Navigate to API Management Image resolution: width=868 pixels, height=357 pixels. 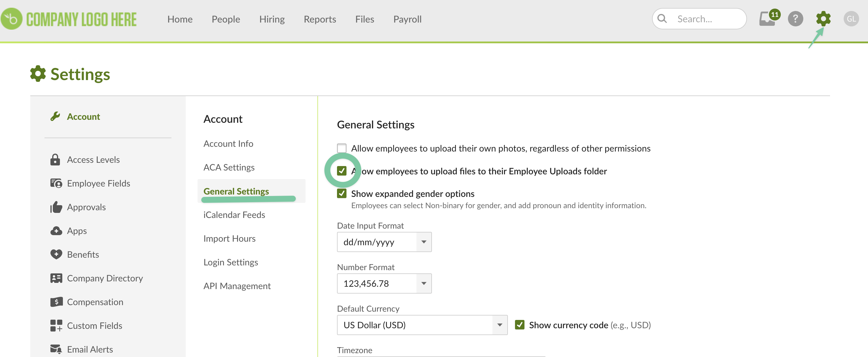(x=237, y=286)
